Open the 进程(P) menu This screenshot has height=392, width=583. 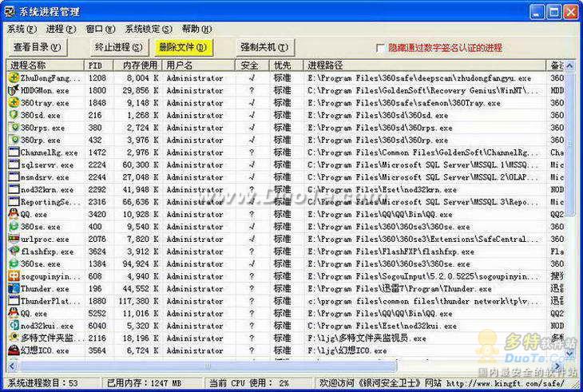pos(61,29)
